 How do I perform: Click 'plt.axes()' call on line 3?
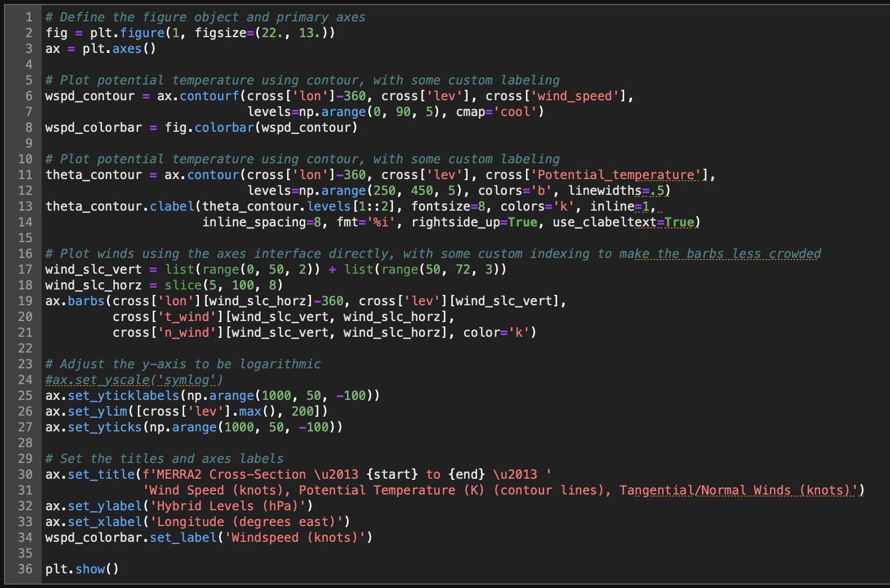click(x=119, y=48)
